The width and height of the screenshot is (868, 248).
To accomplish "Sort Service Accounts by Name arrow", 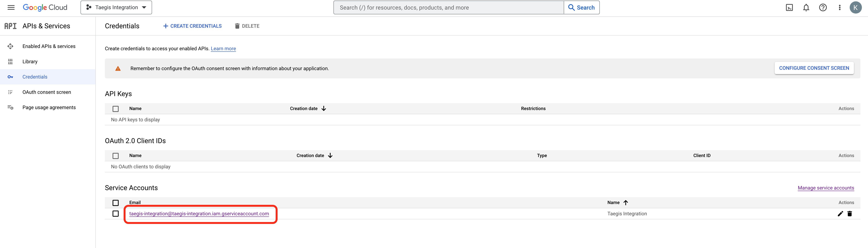I will tap(626, 203).
